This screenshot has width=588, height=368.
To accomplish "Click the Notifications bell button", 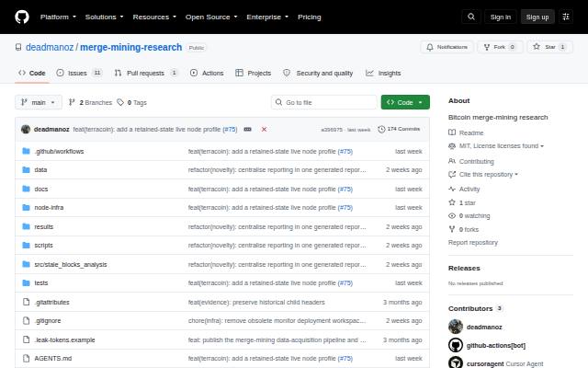I will (447, 47).
